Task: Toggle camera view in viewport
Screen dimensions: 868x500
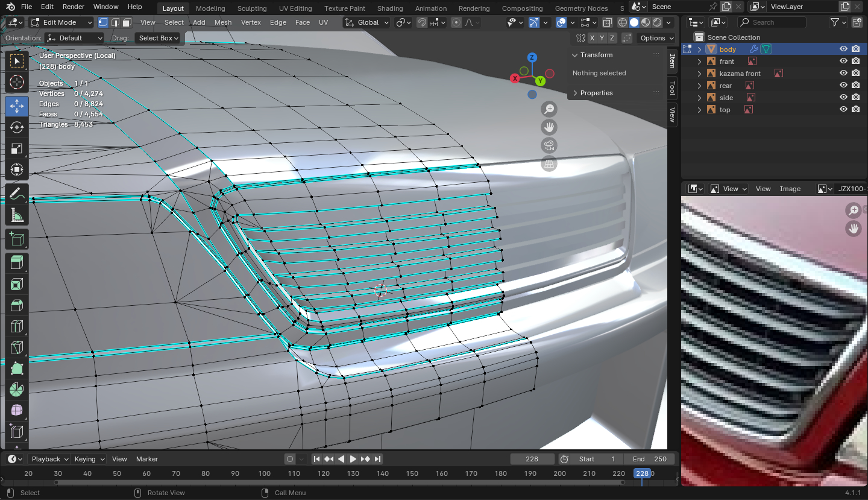Action: 549,145
